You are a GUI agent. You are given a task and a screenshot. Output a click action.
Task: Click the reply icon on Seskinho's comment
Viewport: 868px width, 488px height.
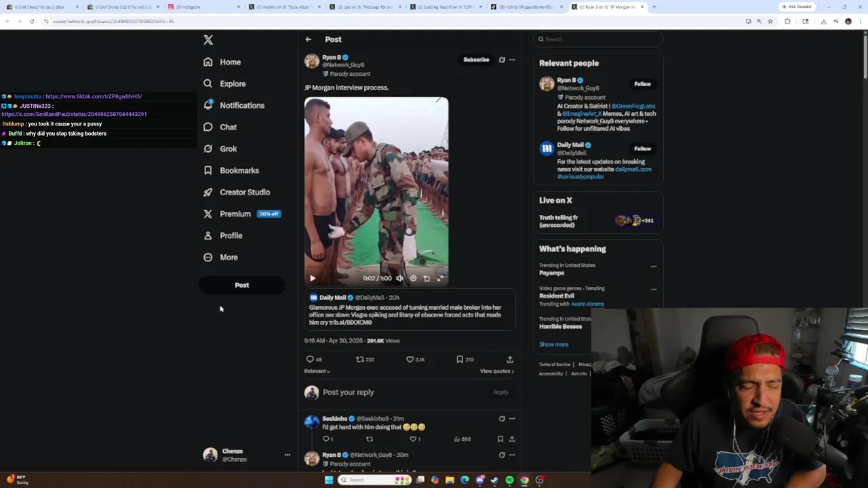click(326, 439)
